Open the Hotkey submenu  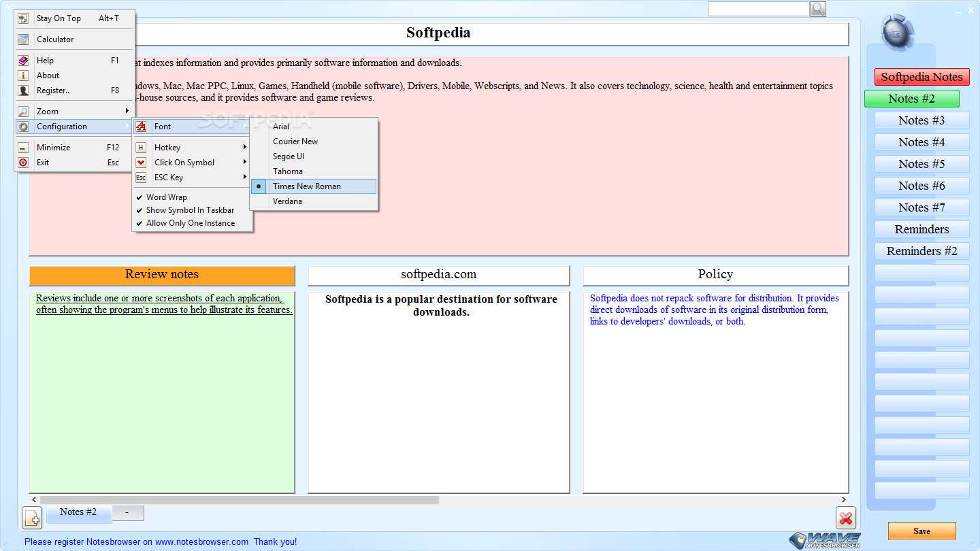[x=193, y=148]
